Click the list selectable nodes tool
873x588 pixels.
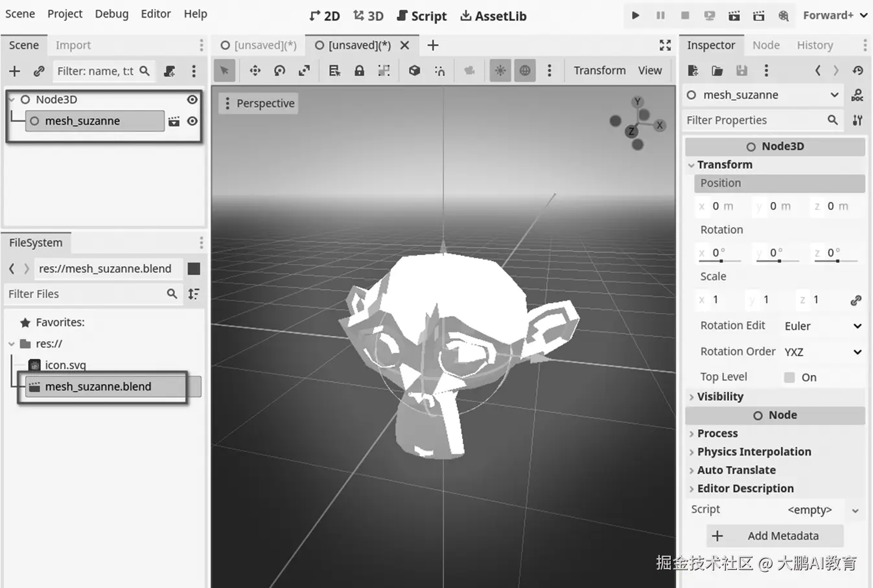click(x=334, y=71)
